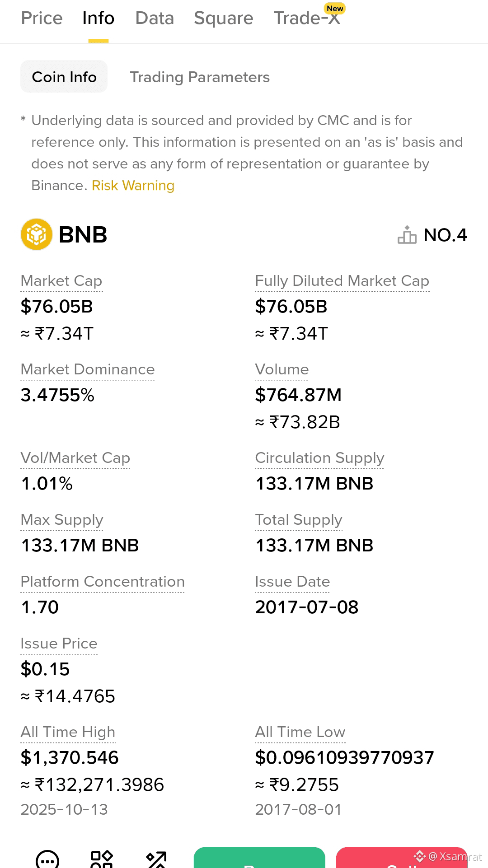Tap the green Buy button
Image resolution: width=488 pixels, height=868 pixels.
[259, 858]
